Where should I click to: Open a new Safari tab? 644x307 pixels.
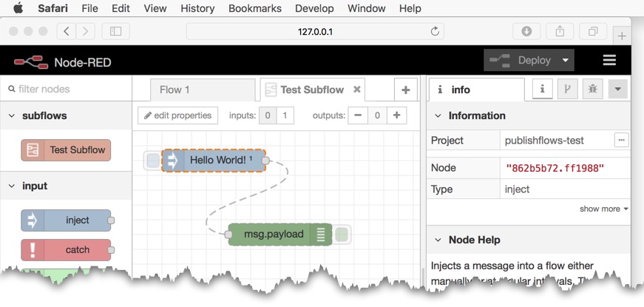click(x=622, y=36)
